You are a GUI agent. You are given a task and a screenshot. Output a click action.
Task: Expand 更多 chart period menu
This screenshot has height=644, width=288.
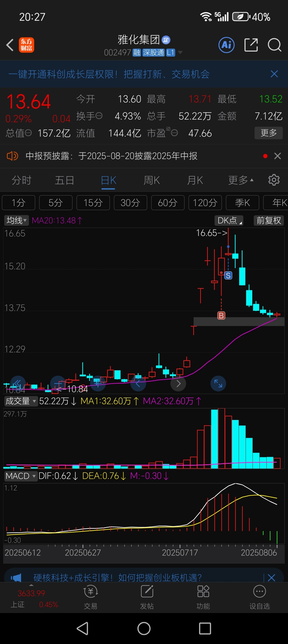241,180
